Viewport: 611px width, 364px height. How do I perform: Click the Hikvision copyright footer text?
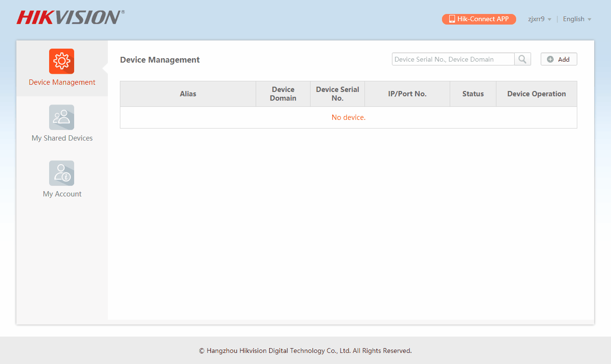point(305,351)
